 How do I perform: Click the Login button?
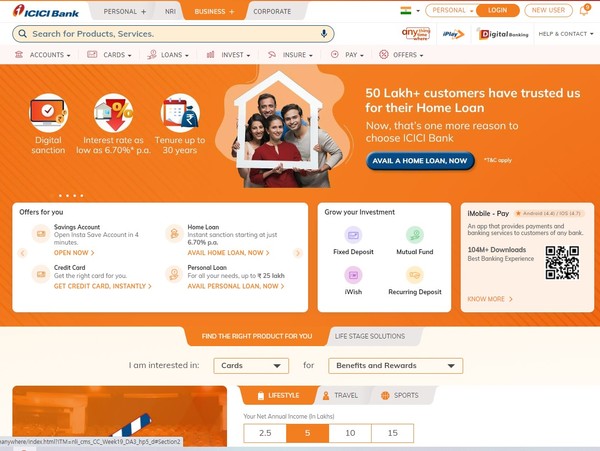point(497,10)
